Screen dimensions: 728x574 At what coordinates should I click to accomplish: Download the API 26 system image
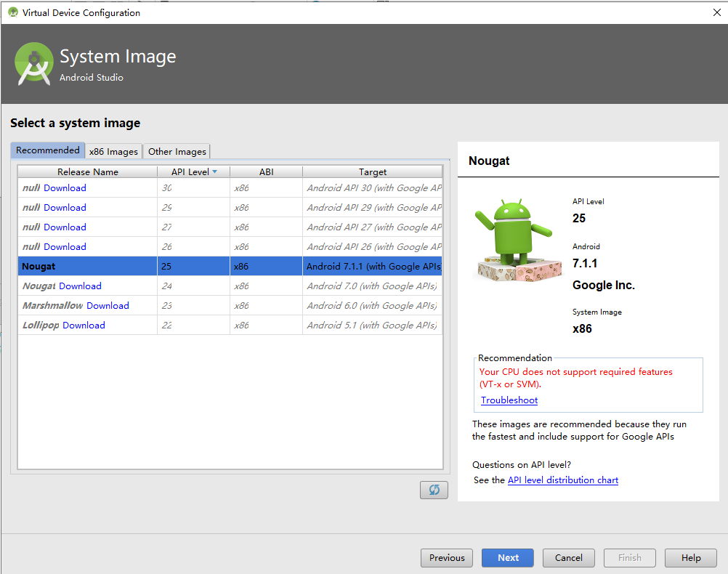[65, 246]
